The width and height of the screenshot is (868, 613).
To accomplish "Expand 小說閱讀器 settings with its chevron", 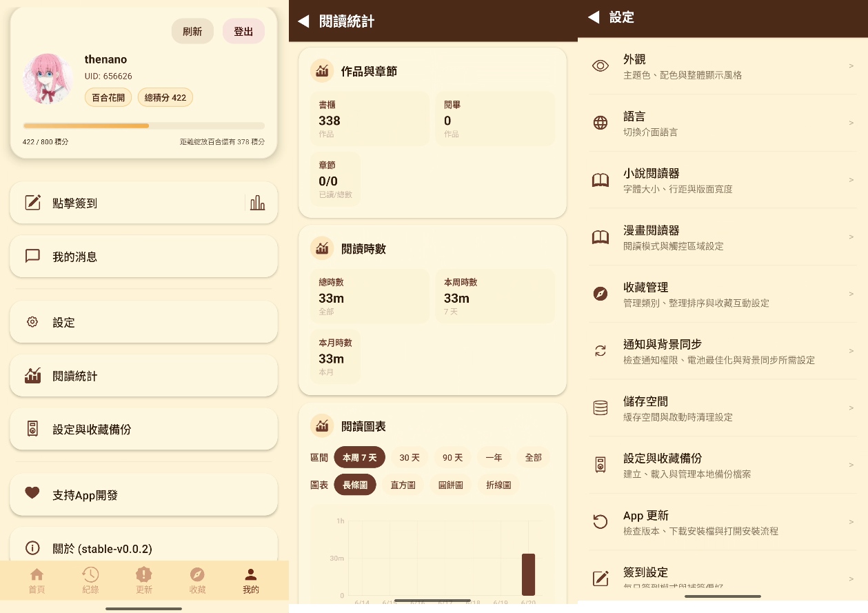I will (851, 180).
